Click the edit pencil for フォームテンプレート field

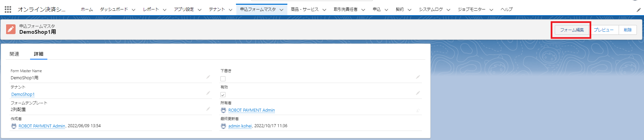click(x=208, y=109)
